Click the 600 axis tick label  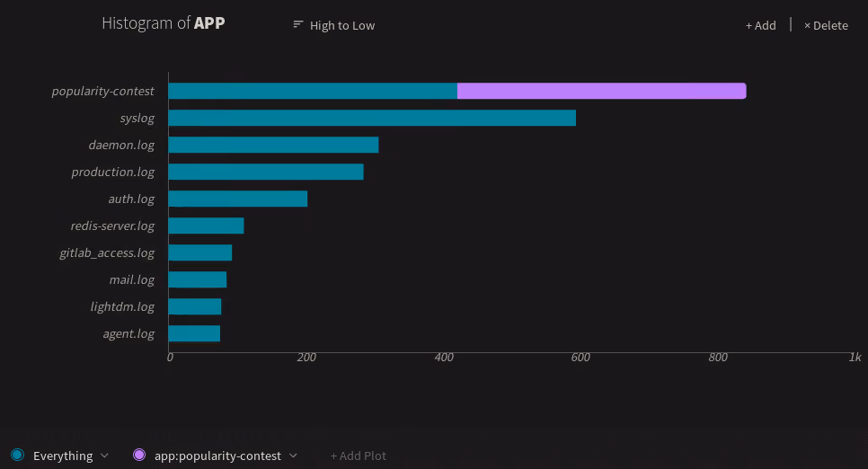pos(580,358)
